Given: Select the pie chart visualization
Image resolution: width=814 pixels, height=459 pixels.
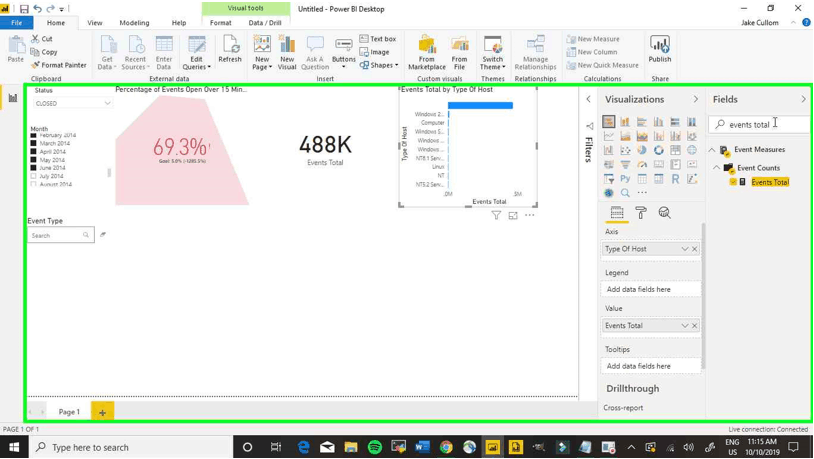Looking at the screenshot, I should tap(642, 150).
